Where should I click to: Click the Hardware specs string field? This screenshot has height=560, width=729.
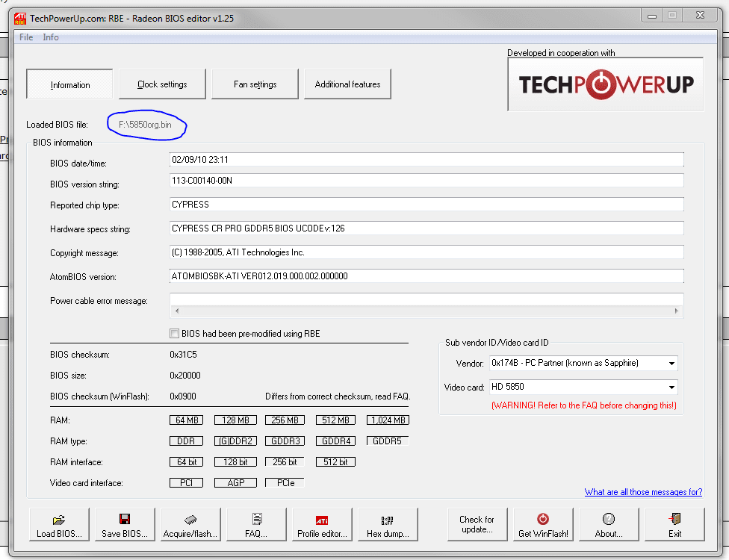tap(426, 228)
